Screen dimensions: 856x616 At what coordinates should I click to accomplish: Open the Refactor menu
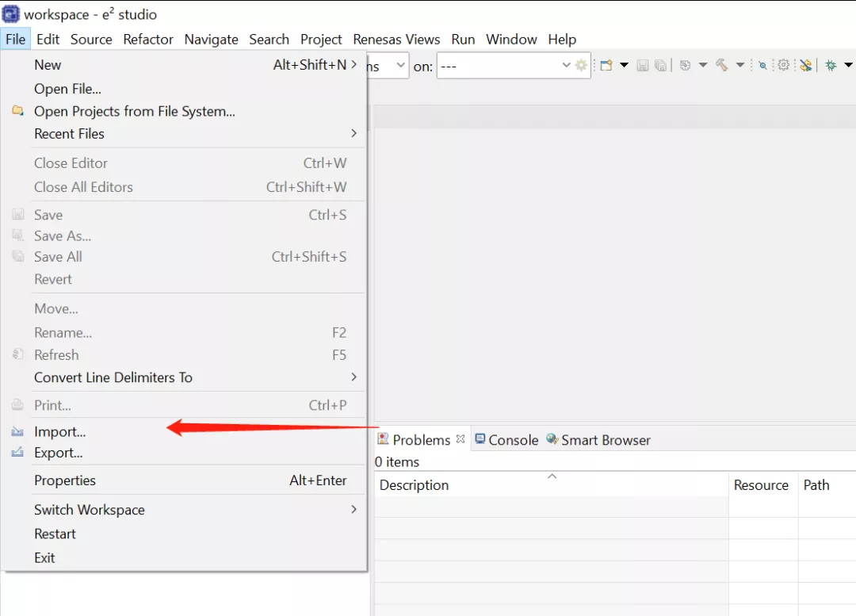click(x=148, y=40)
